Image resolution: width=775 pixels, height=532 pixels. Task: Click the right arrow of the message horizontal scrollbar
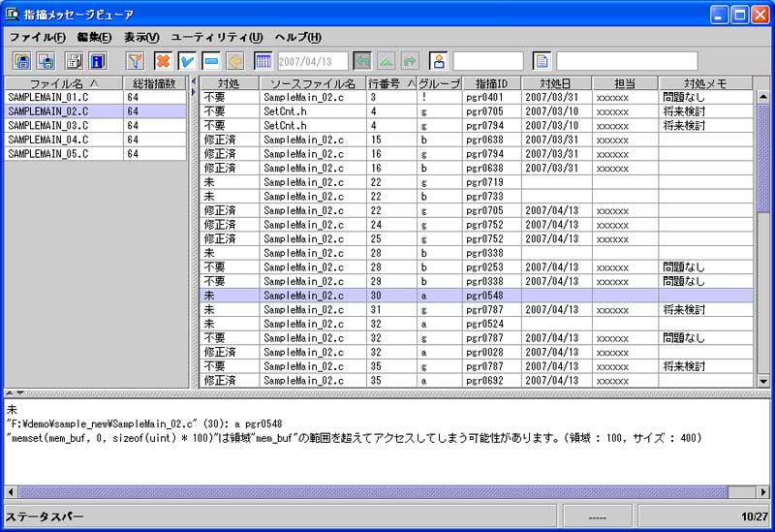763,492
